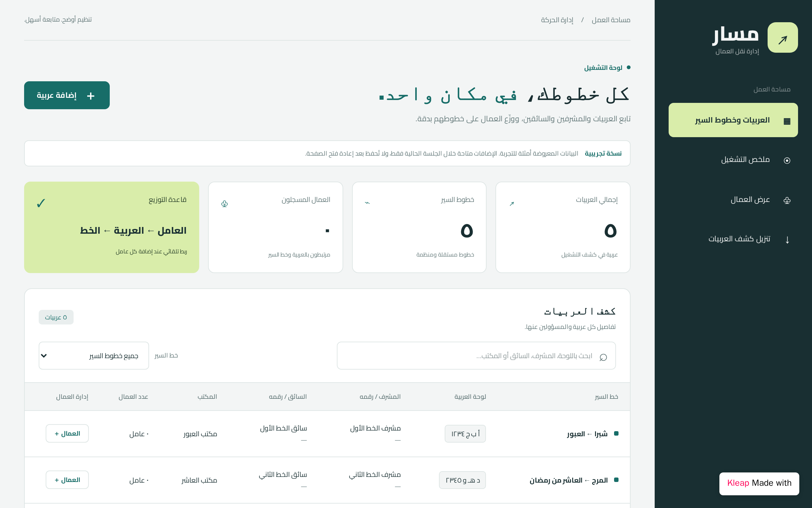Click the arrow icon in إجمالي العربيات card
This screenshot has width=812, height=508.
point(512,204)
